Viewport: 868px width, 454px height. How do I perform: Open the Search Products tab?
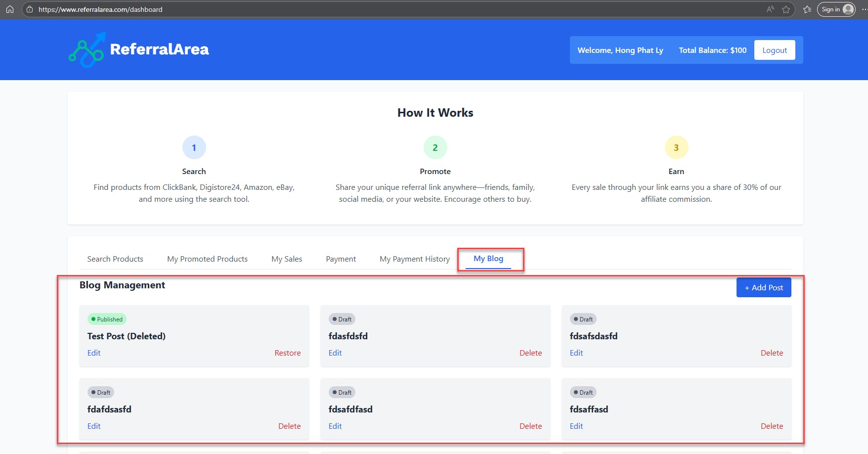pyautogui.click(x=115, y=259)
